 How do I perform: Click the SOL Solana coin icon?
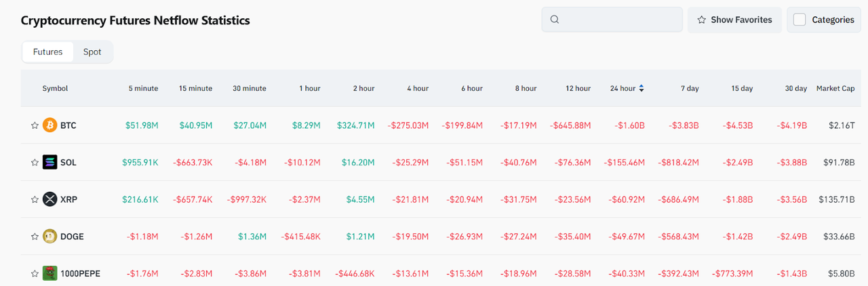point(50,163)
